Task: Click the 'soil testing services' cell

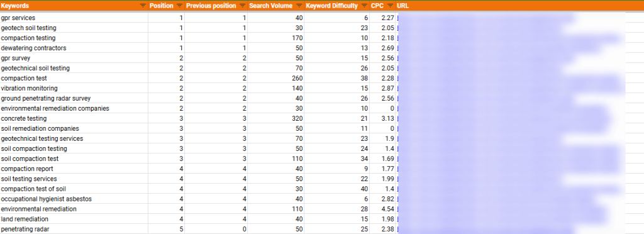Action: click(x=74, y=179)
